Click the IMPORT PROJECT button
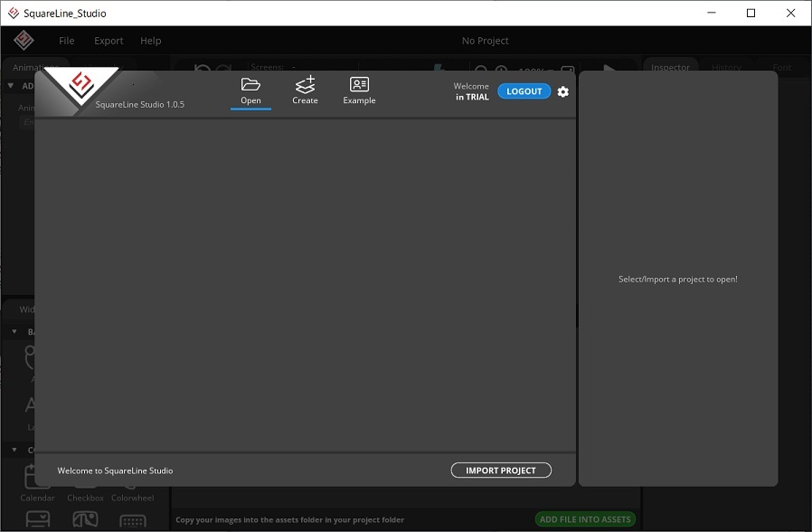The height and width of the screenshot is (532, 812). 501,470
